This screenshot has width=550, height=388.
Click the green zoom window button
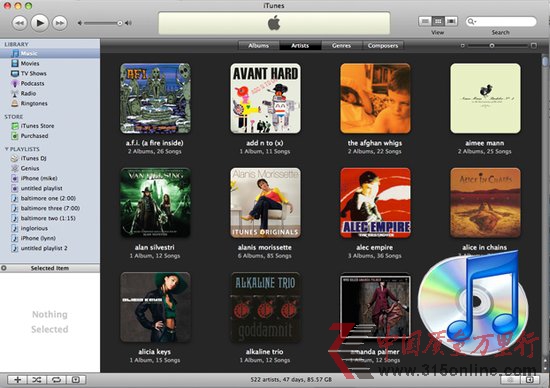(29, 6)
